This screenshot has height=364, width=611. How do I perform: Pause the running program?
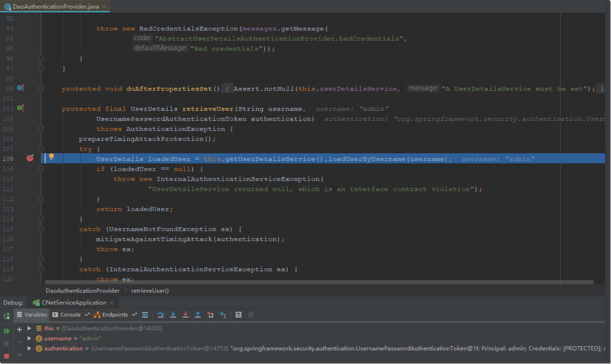[x=6, y=343]
